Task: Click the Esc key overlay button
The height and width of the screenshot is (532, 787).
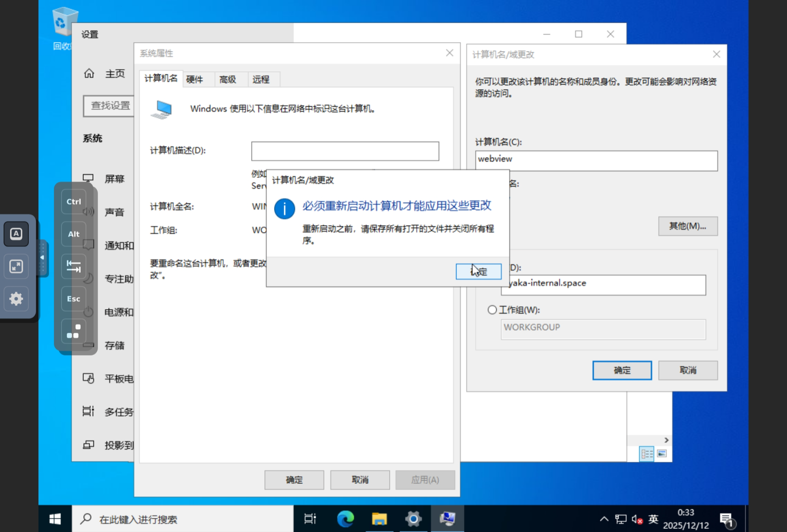Action: pos(74,299)
